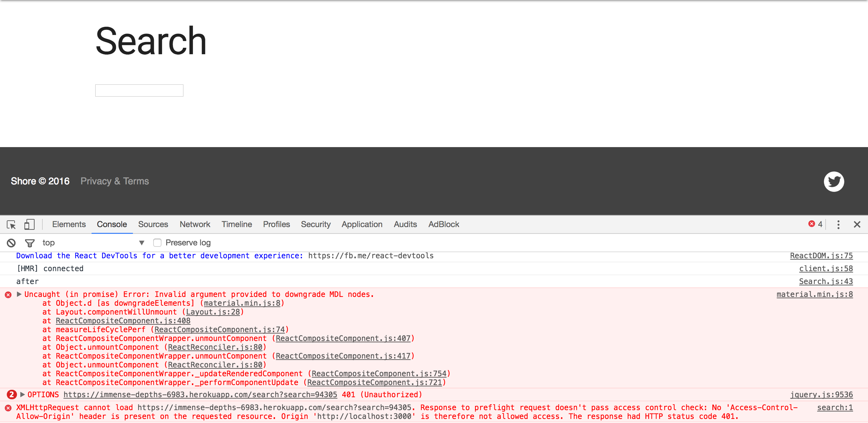Open ReactCompositeComponent.js:754 stack link
This screenshot has height=423, width=868.
point(379,374)
